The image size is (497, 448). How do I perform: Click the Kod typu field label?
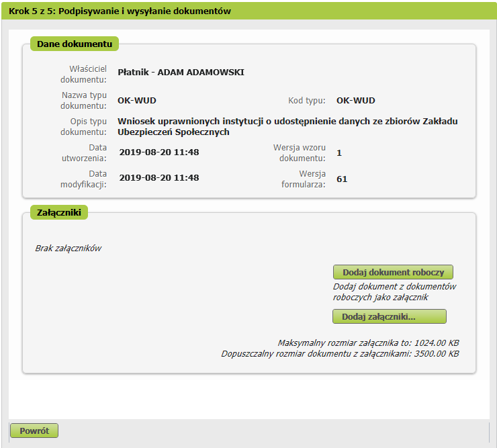(306, 101)
